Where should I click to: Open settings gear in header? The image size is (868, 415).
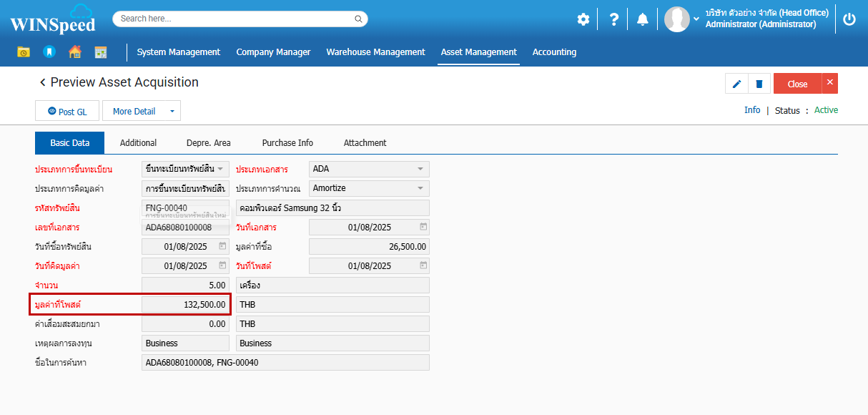coord(583,19)
